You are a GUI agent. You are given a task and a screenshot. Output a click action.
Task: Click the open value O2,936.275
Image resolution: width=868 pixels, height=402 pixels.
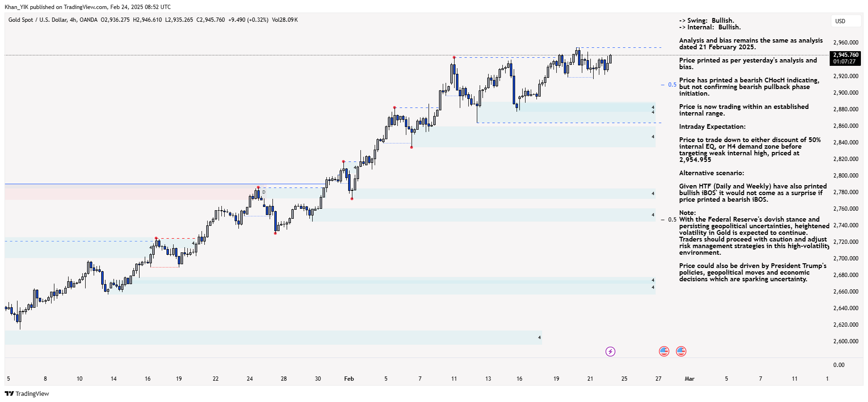point(115,20)
